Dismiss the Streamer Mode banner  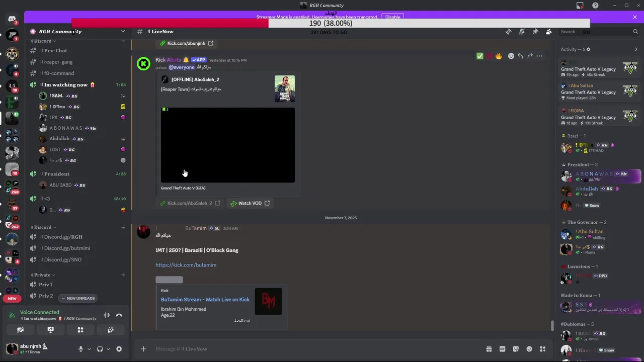point(635,17)
